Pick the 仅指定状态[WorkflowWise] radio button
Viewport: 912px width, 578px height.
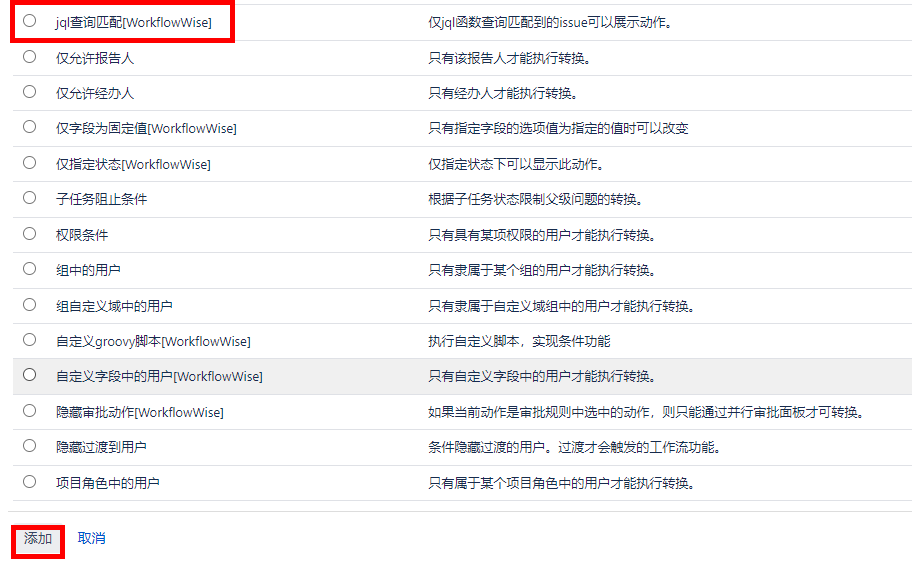coord(29,162)
